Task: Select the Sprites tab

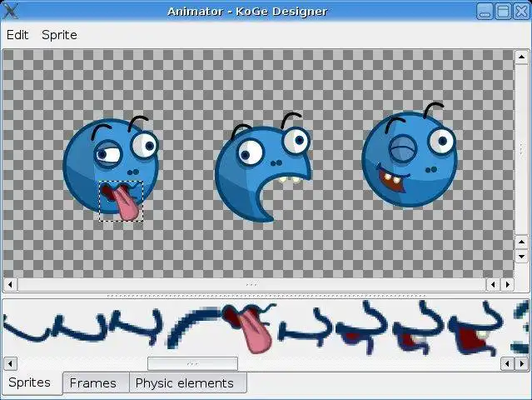Action: coord(29,382)
